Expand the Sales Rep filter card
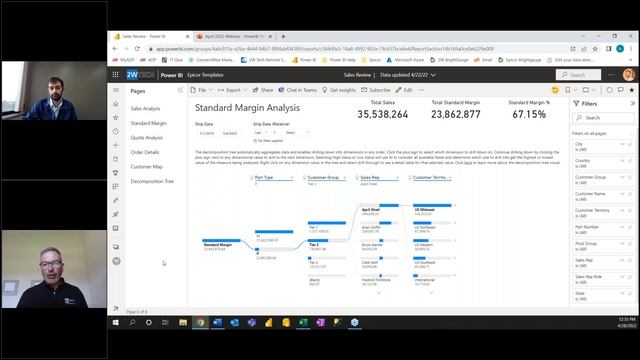This screenshot has width=640, height=360. click(622, 260)
